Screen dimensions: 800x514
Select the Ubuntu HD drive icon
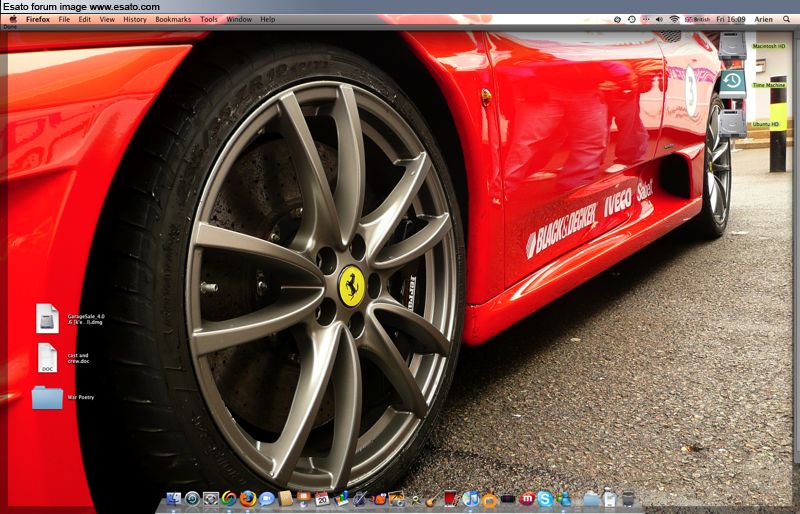[733, 124]
